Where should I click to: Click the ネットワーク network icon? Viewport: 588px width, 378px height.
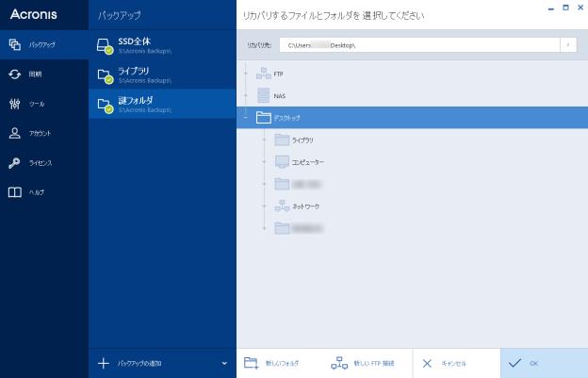282,205
